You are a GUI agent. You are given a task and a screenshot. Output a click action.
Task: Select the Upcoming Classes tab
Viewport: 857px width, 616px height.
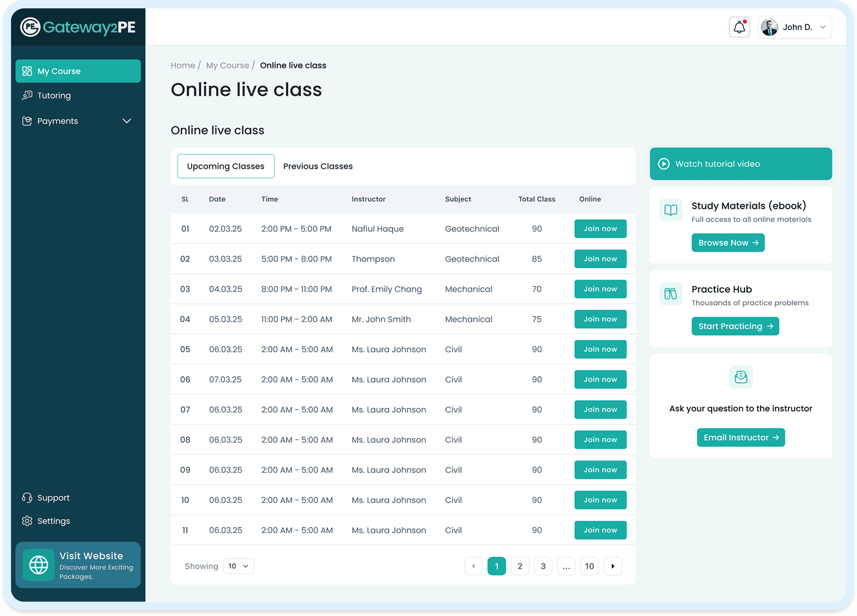(226, 166)
